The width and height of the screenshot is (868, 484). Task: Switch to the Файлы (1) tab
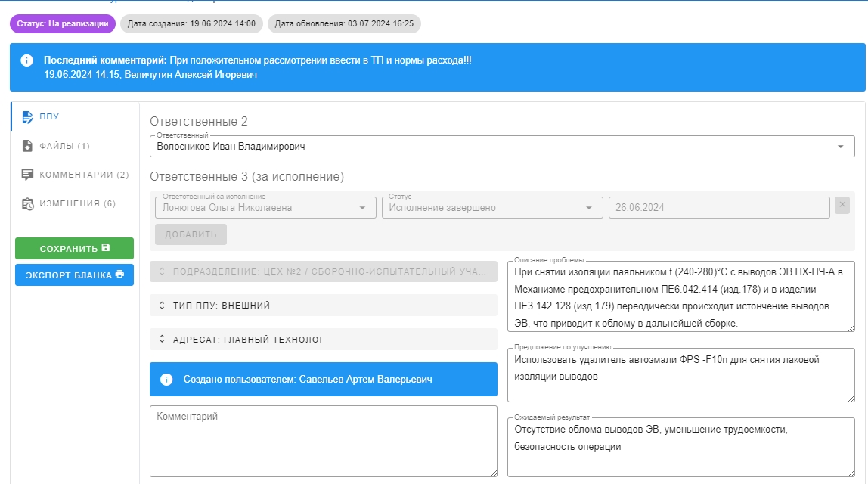[64, 146]
